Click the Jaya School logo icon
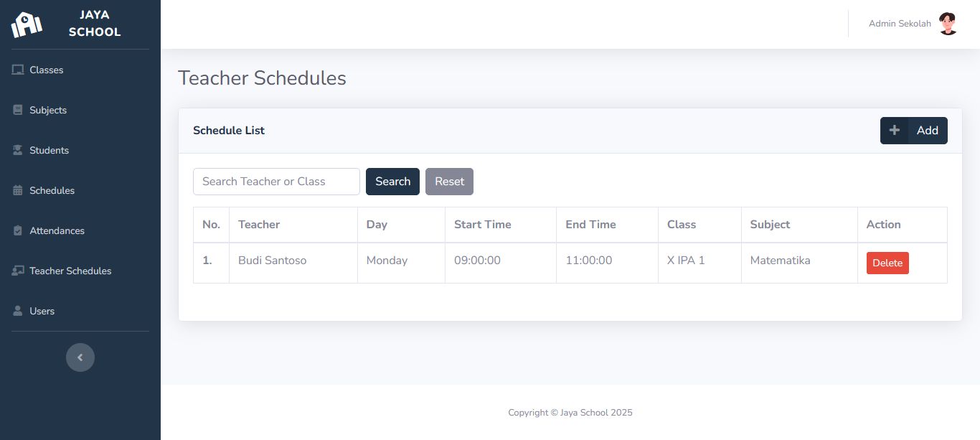This screenshot has height=440, width=980. [27, 24]
